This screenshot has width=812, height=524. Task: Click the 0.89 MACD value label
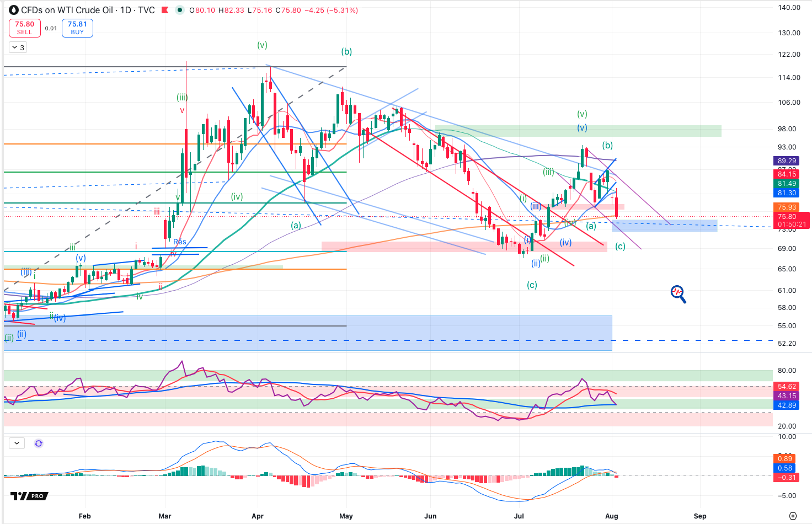785,459
